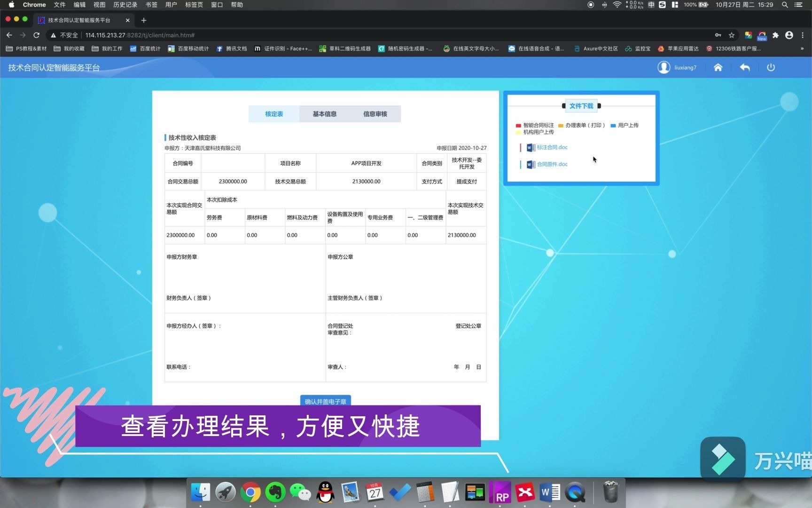Click the 智能合同标注 red legend item
812x508 pixels.
pos(535,126)
